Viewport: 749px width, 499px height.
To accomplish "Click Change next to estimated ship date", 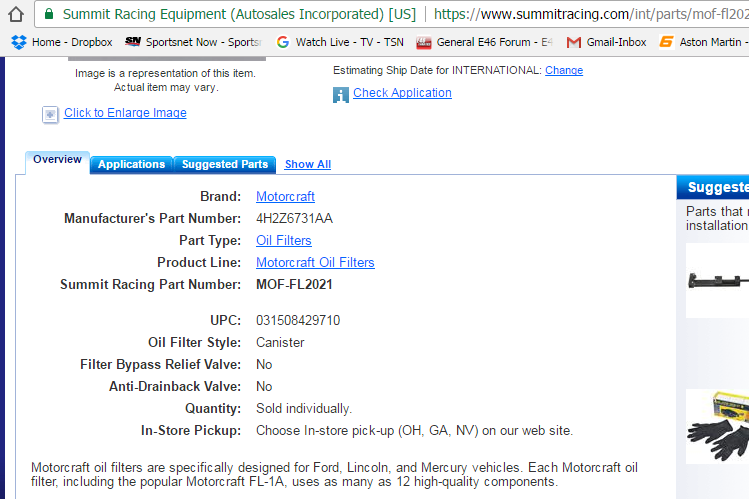I will (564, 70).
